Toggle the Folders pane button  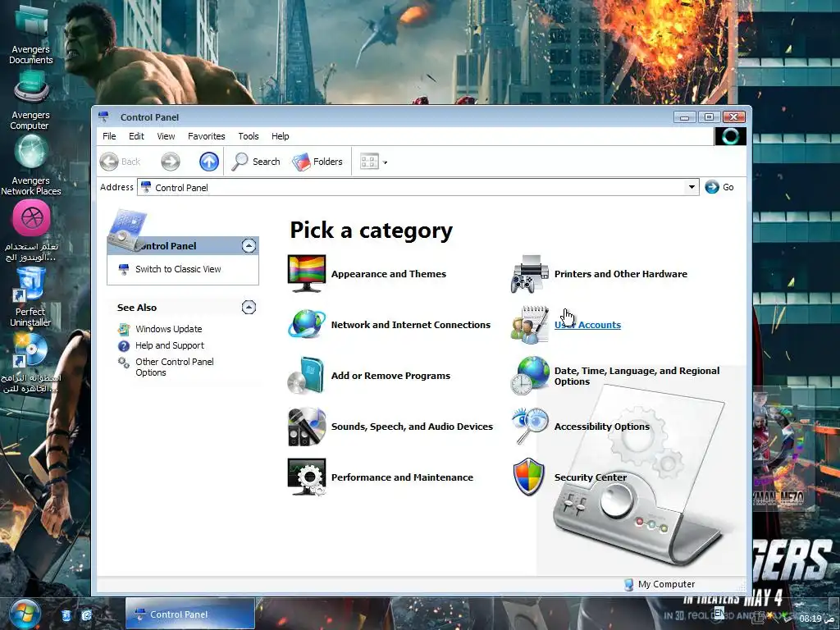(x=317, y=162)
